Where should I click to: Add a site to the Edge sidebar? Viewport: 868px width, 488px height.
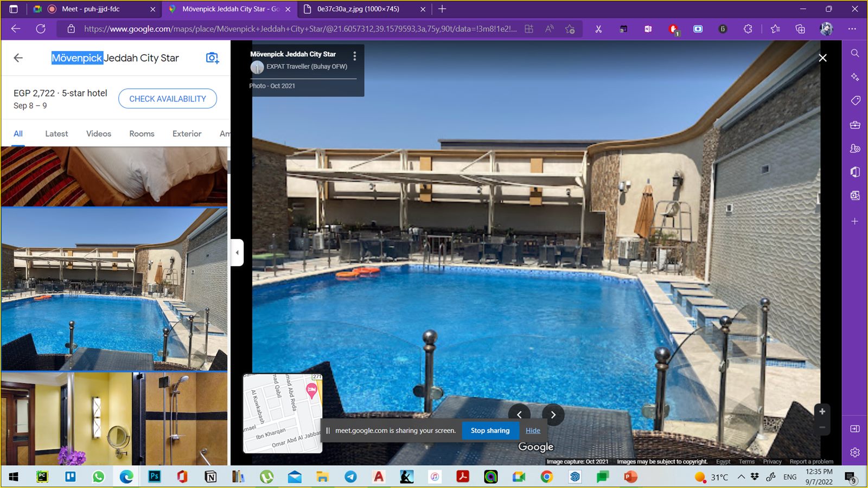(x=855, y=221)
